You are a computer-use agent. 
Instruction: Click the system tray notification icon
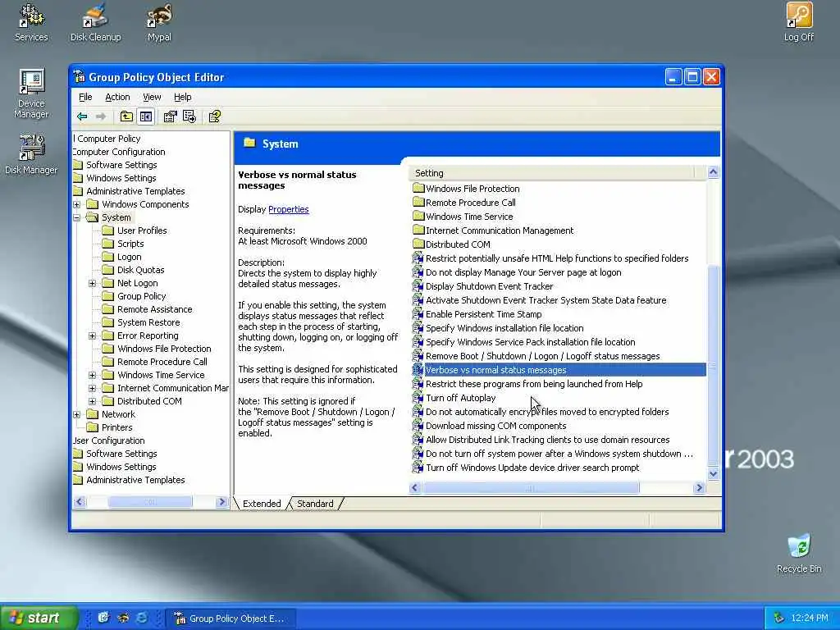click(x=779, y=618)
